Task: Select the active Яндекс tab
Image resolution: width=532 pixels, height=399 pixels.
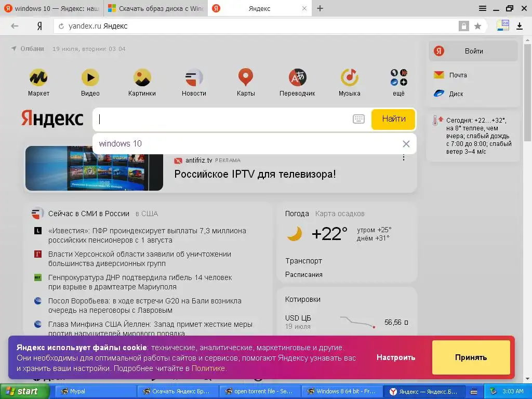Action: pos(260,8)
